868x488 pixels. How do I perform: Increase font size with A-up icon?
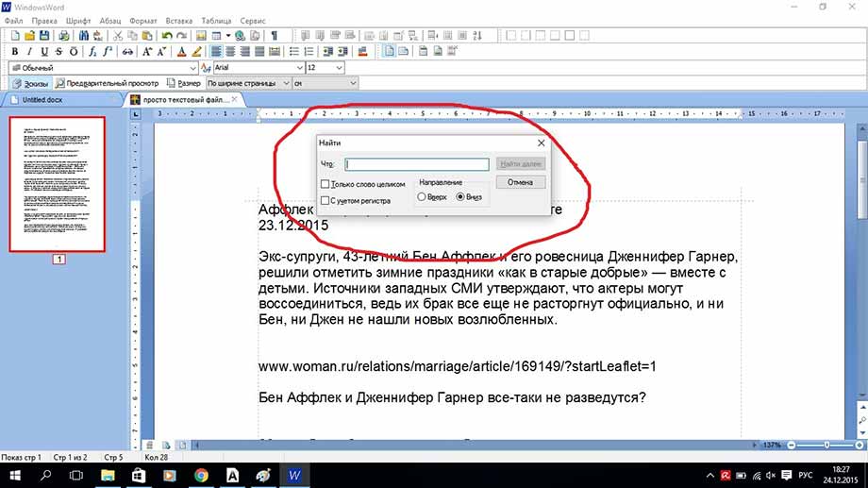146,52
